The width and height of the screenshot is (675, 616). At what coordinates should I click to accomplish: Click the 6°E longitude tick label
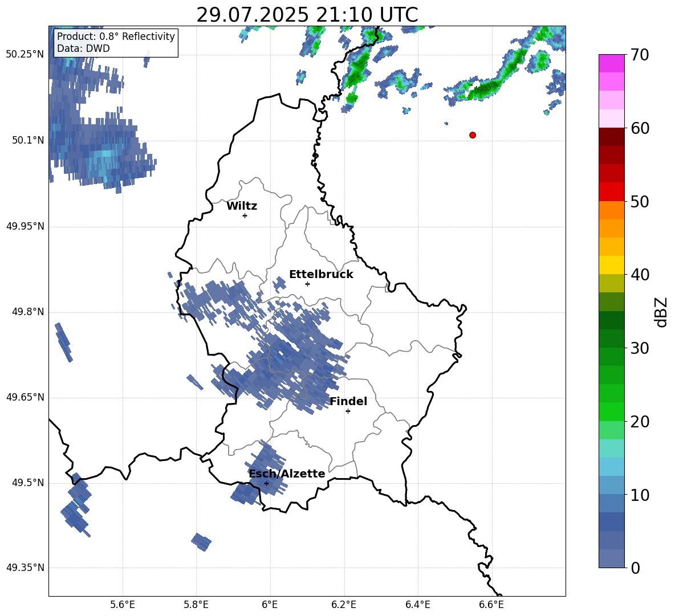pos(270,605)
